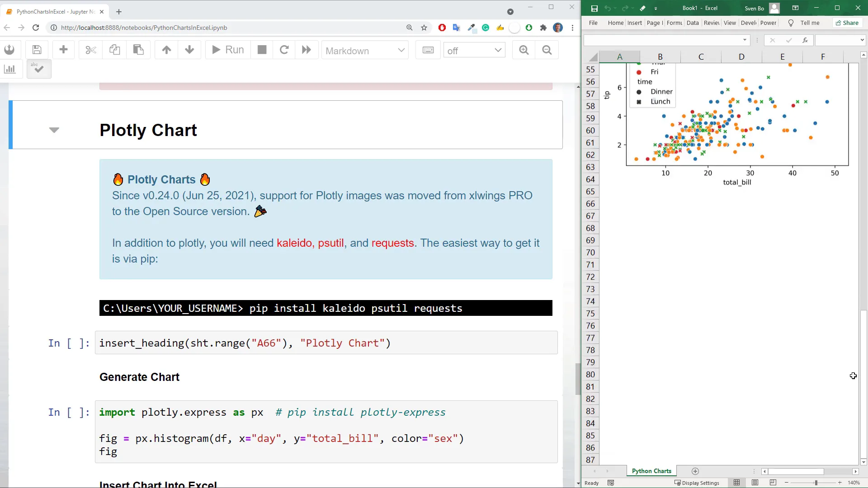Open the Data ribbon tab in Excel

coord(693,23)
